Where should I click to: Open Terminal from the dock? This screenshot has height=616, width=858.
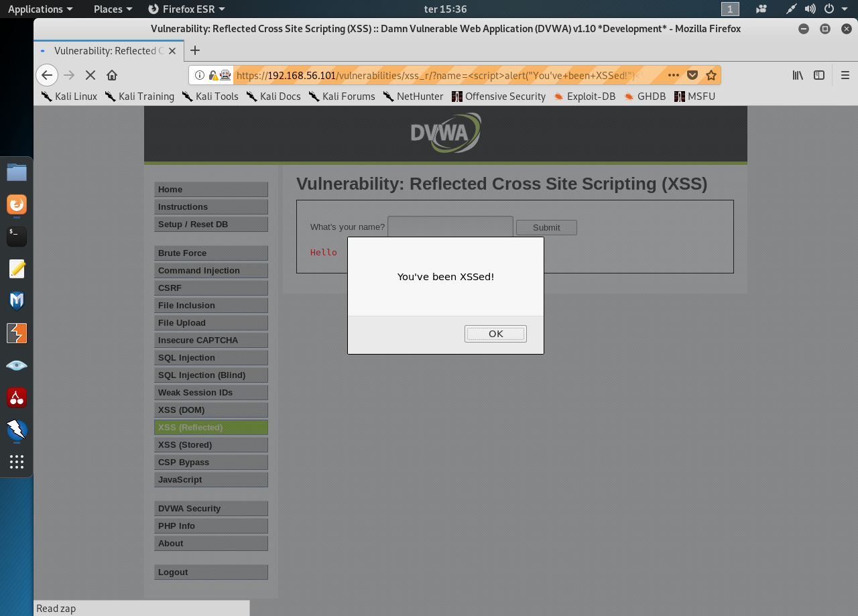coord(17,237)
